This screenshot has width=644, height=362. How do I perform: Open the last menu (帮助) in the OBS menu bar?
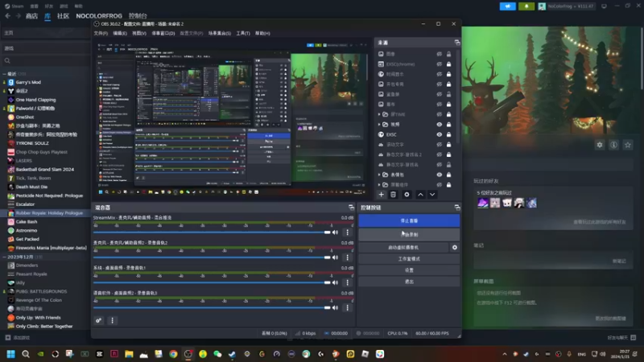[262, 33]
